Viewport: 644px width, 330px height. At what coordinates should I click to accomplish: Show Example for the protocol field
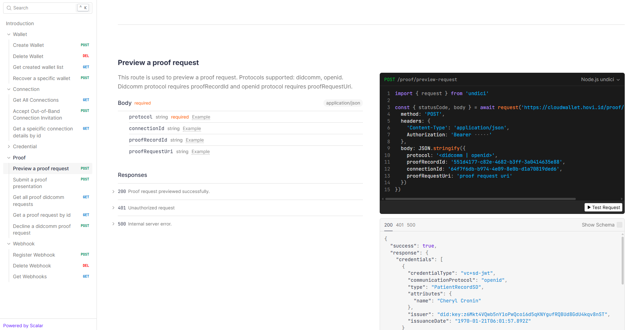[201, 117]
